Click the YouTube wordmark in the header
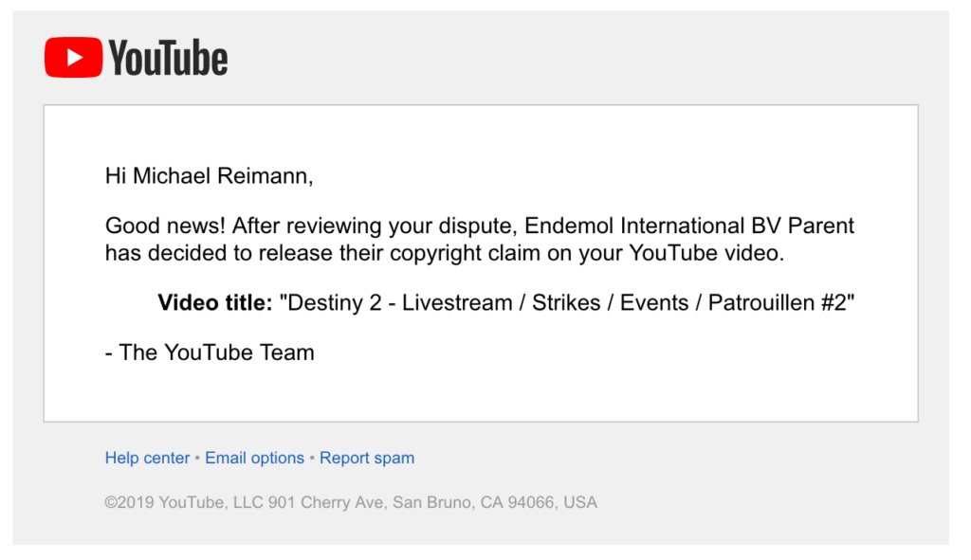 tap(169, 58)
